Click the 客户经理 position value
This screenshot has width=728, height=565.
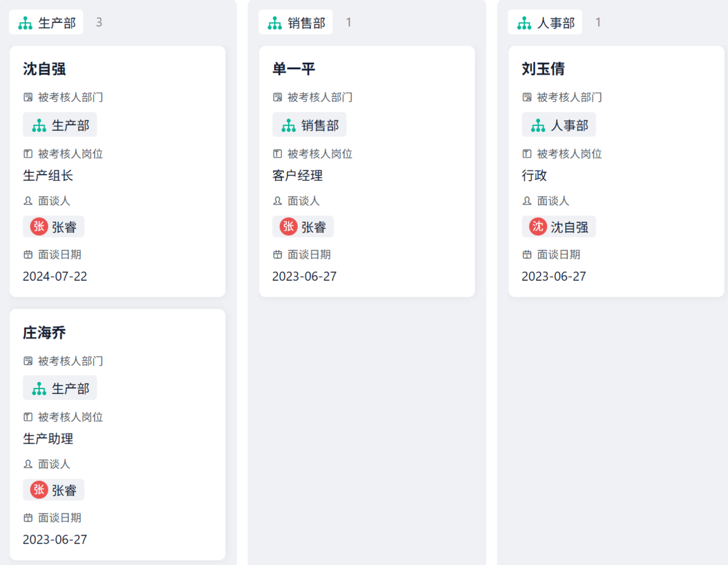click(x=297, y=176)
